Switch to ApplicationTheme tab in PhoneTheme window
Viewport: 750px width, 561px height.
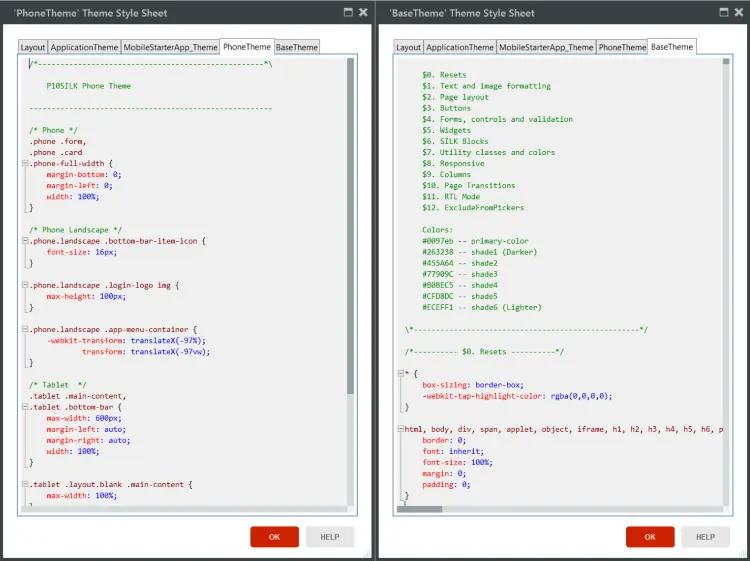click(84, 47)
